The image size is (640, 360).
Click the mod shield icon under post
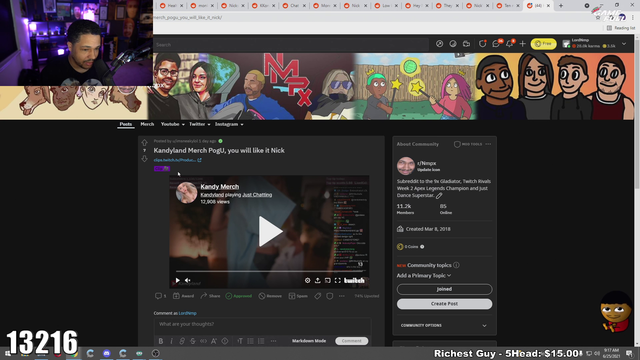(329, 296)
